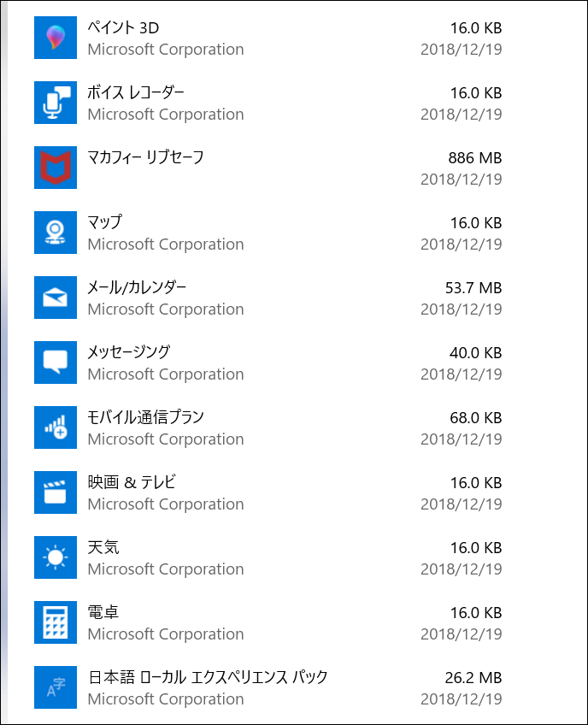This screenshot has width=588, height=725.
Task: Select the マップ app name
Action: tap(105, 222)
